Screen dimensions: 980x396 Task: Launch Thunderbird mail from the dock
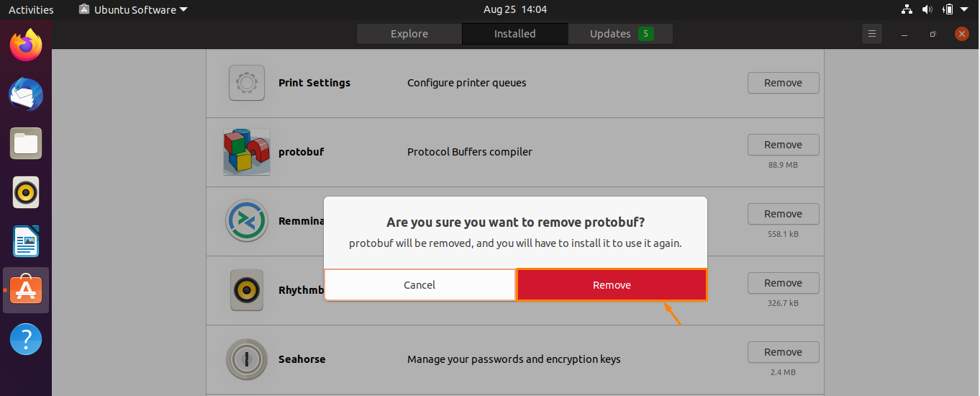tap(26, 94)
